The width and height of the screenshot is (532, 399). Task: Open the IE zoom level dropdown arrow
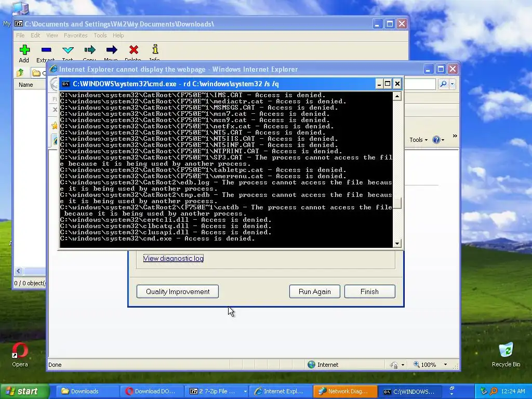click(x=445, y=365)
